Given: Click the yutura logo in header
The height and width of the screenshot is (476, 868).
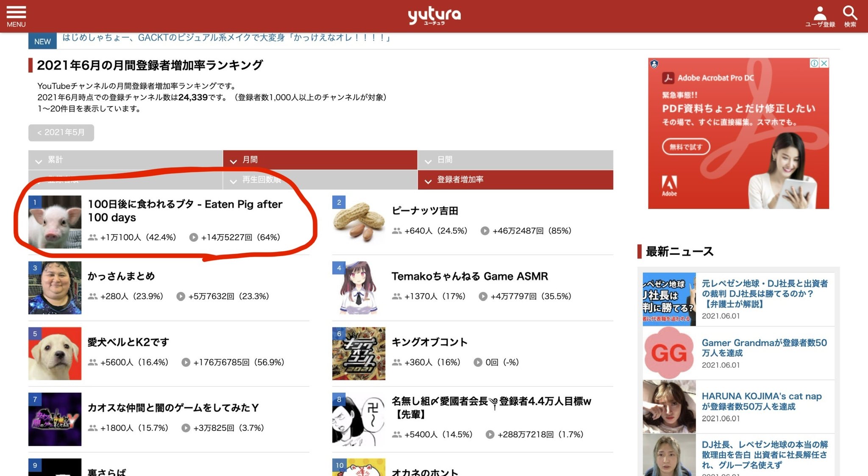Looking at the screenshot, I should pyautogui.click(x=434, y=15).
